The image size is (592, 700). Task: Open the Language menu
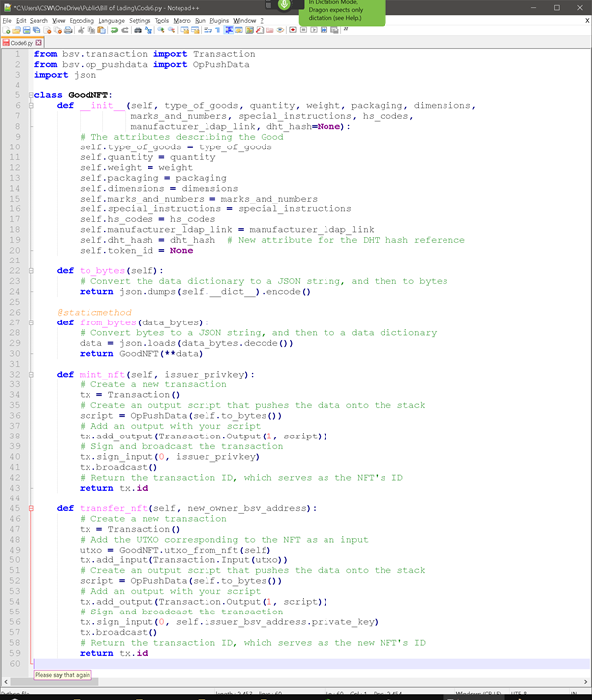tap(111, 20)
